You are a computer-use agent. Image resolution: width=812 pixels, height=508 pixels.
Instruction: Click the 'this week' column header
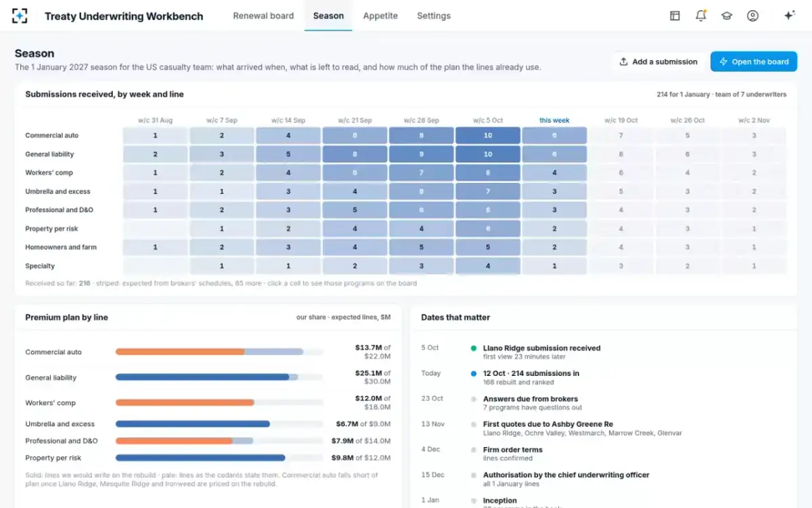[554, 121]
